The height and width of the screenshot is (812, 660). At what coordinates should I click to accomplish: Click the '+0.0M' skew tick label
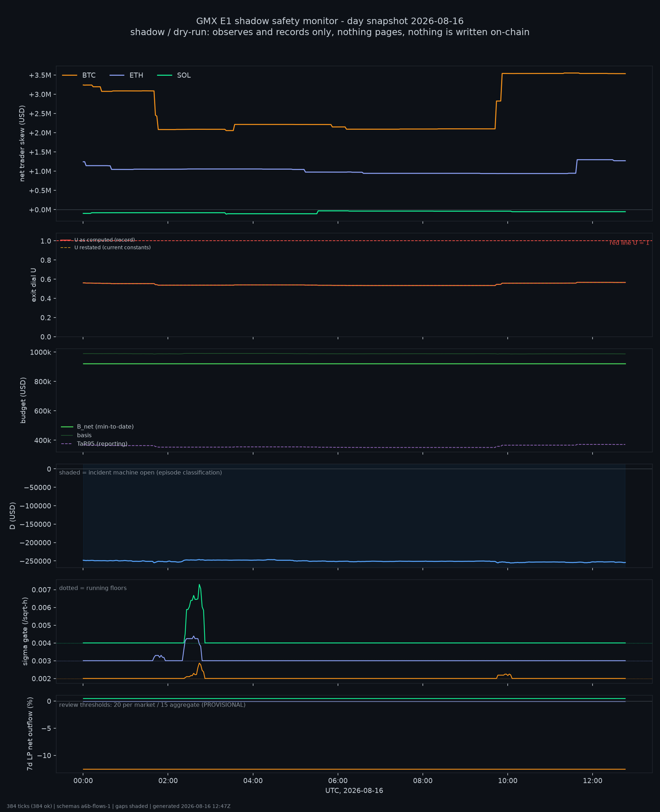(x=40, y=210)
